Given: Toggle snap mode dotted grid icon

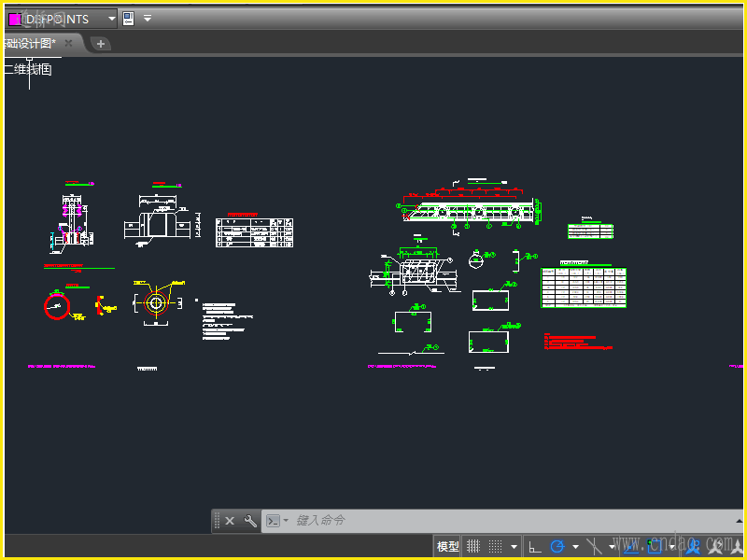Looking at the screenshot, I should (x=496, y=546).
